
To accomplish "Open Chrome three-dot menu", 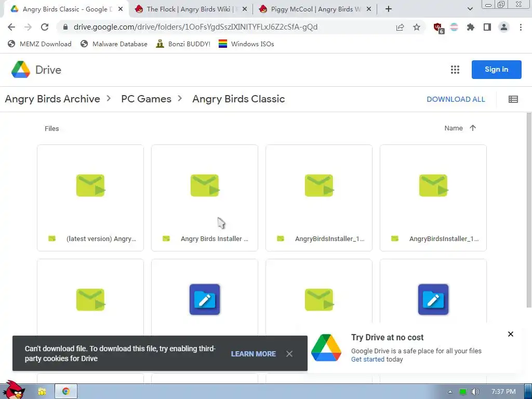I will 521,27.
